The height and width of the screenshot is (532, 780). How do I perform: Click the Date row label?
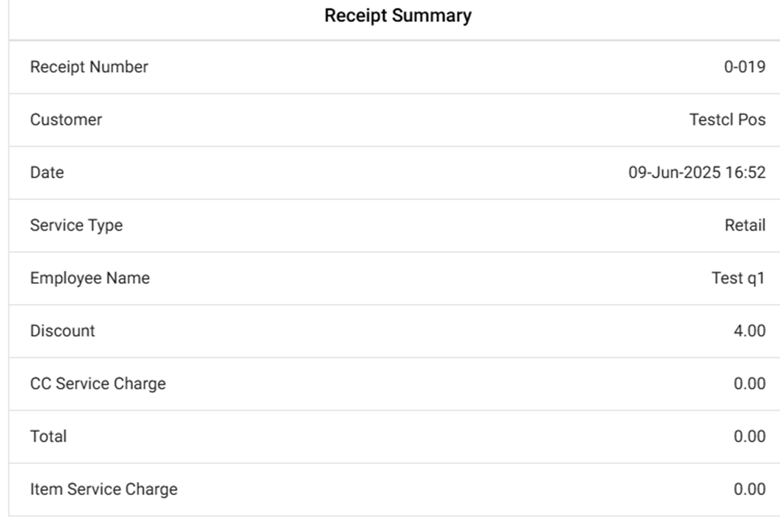pos(47,173)
